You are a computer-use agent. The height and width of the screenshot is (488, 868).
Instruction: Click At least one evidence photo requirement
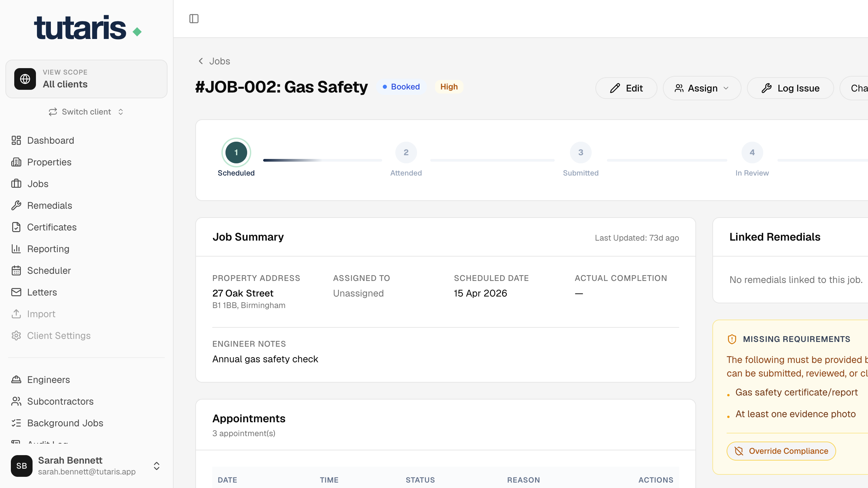click(x=795, y=414)
